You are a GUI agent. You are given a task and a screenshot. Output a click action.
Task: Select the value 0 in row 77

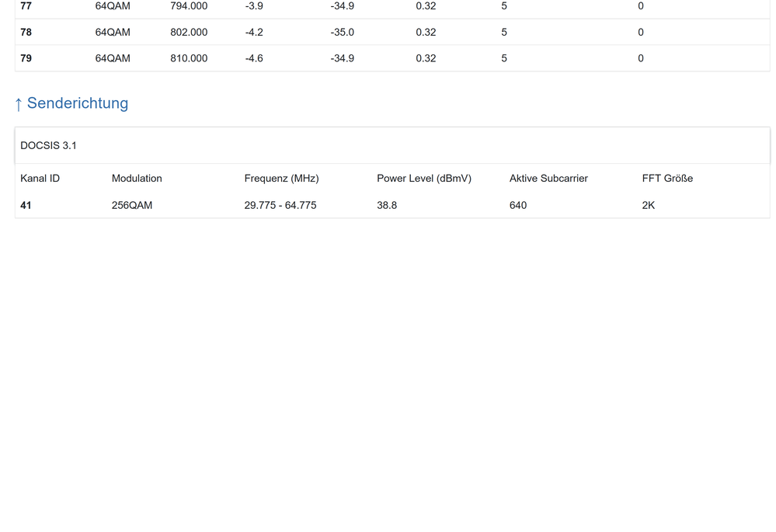[x=640, y=6]
